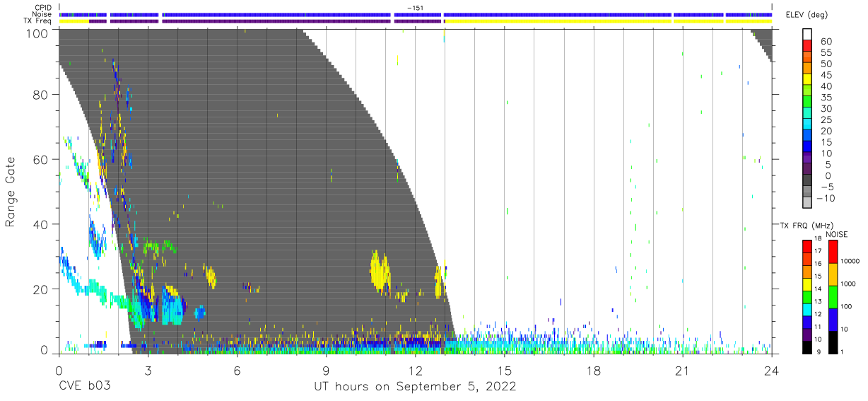The image size is (868, 401).
Task: Pick the white top swatch of ELEV colorbar
Action: click(808, 35)
